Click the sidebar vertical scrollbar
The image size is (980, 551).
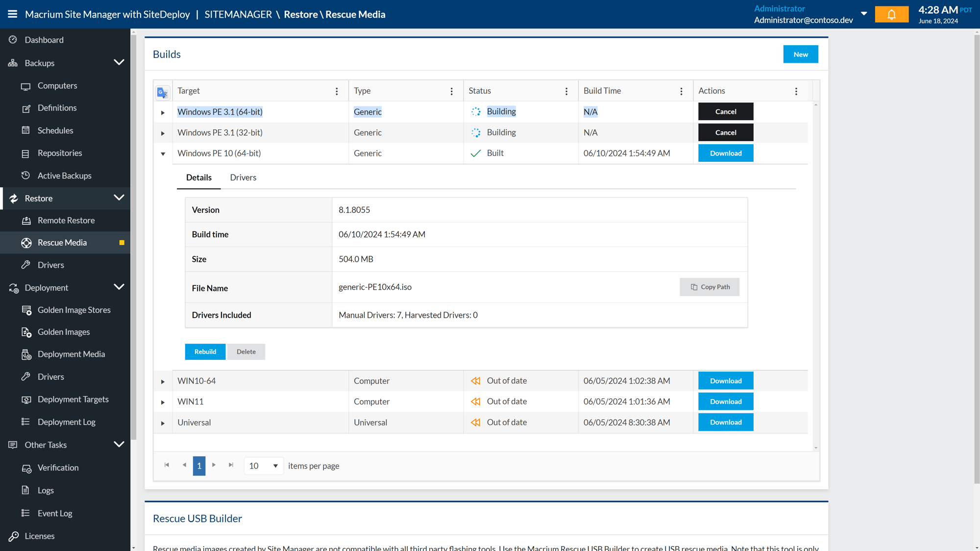click(x=133, y=238)
